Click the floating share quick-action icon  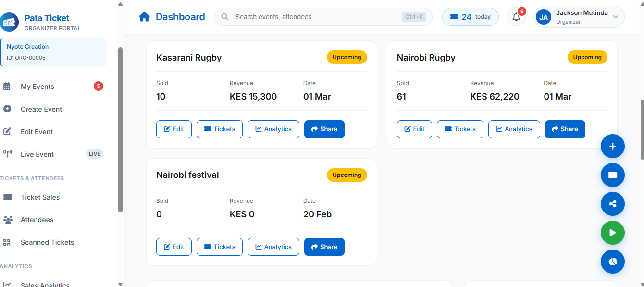click(612, 204)
